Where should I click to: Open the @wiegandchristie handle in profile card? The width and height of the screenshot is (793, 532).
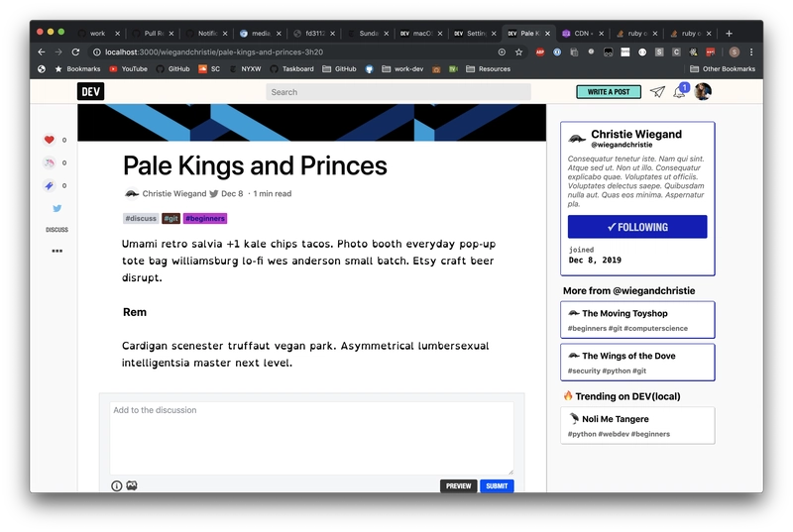pos(622,145)
